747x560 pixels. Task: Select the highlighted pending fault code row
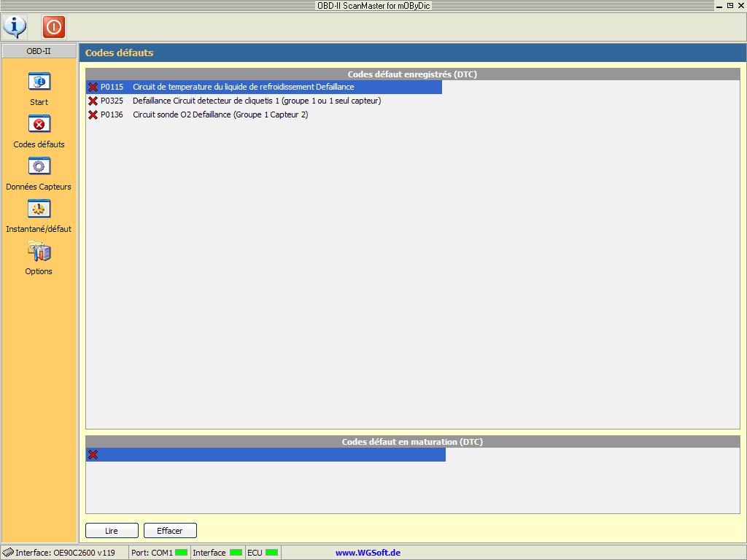pos(266,454)
